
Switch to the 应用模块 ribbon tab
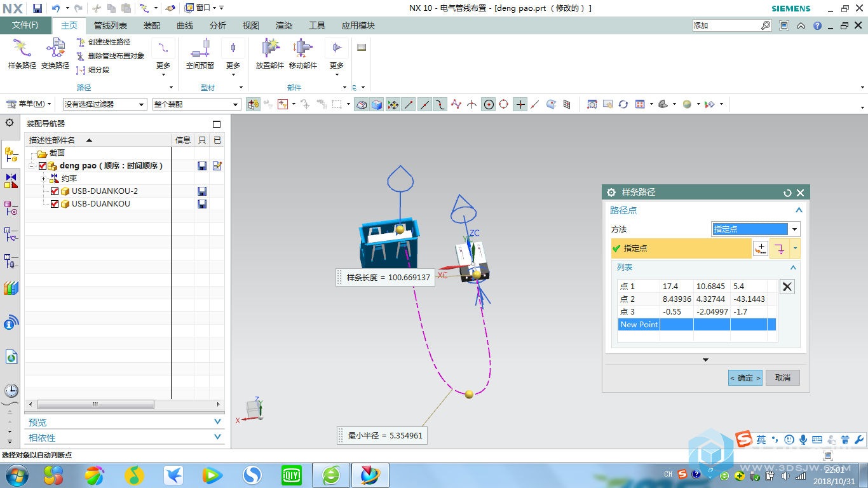tap(358, 25)
